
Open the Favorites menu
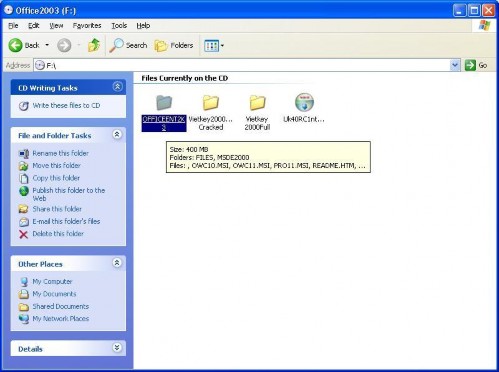coord(87,26)
